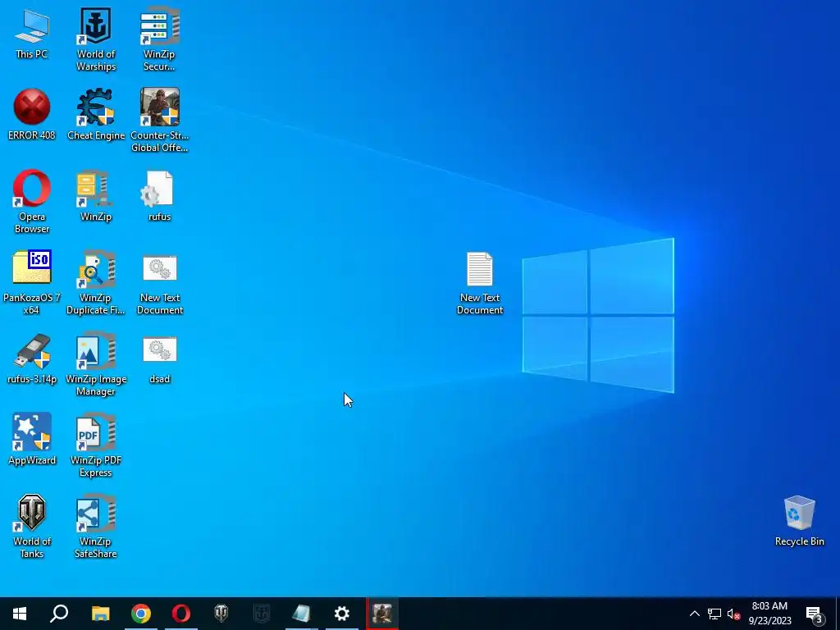Select World of Tanks desktop shortcut
Screen dimensions: 840x630
[32, 526]
